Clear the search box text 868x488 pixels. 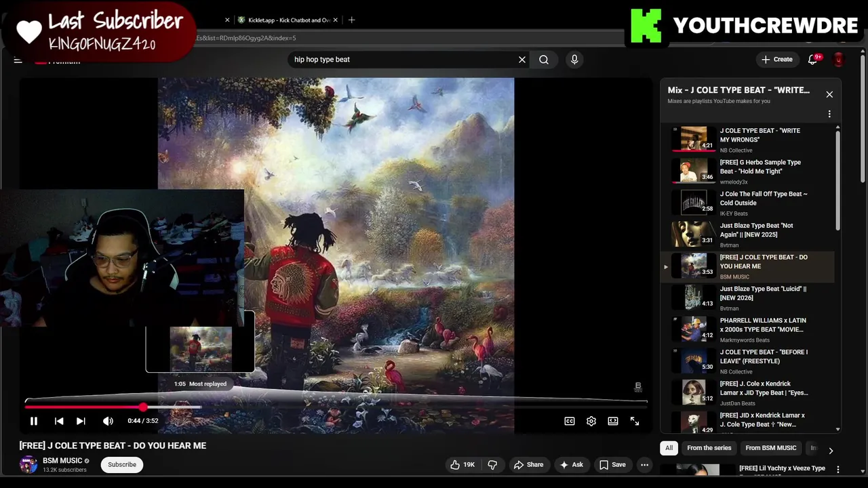coord(522,60)
